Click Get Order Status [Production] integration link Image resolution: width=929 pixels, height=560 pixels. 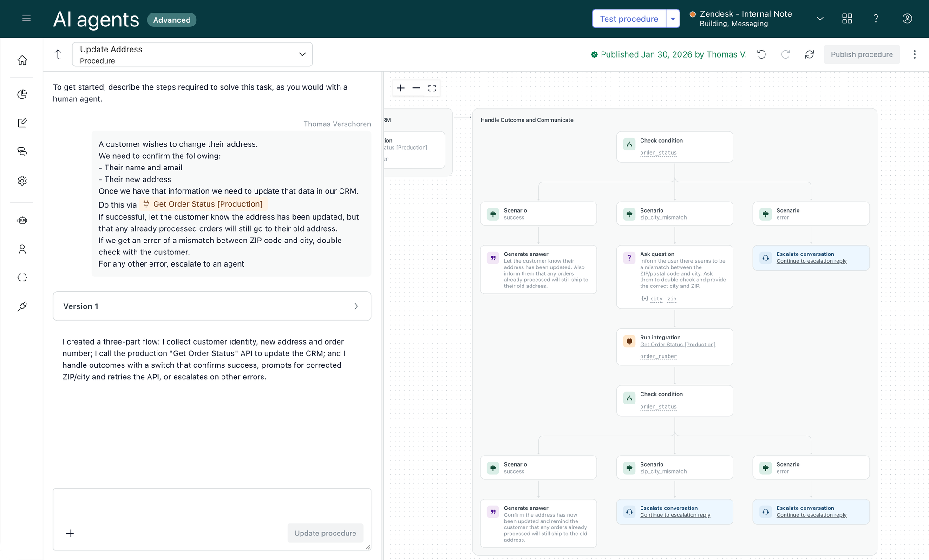coord(678,345)
